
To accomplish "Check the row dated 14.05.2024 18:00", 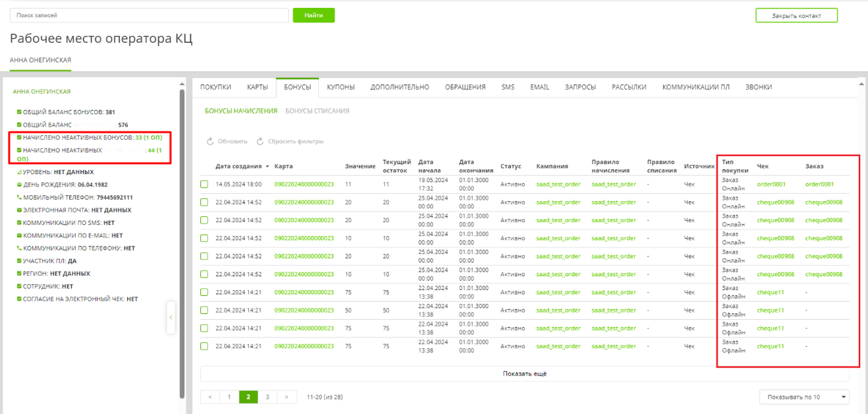I will point(204,185).
